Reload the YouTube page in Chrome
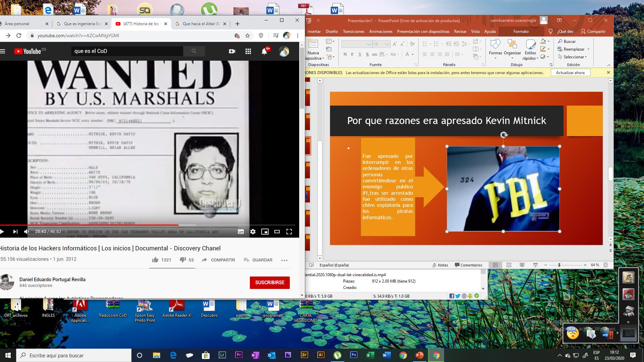The width and height of the screenshot is (644, 362). coord(19,36)
